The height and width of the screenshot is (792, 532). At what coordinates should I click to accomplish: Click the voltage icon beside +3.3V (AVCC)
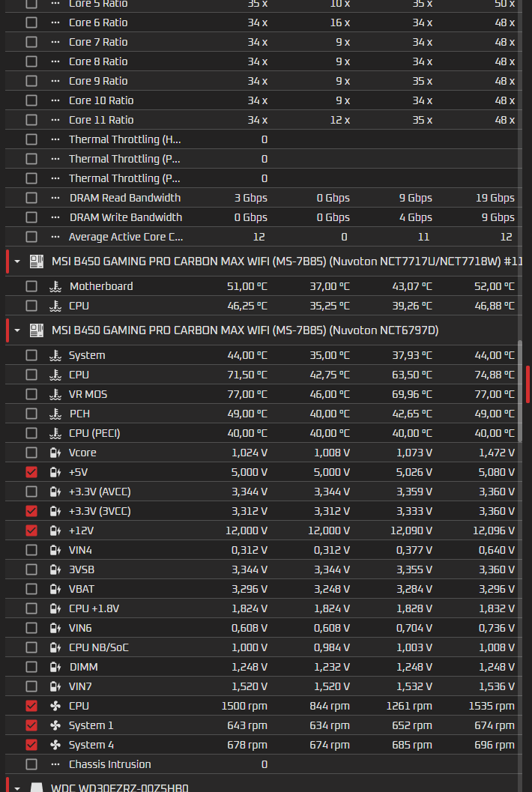pos(55,492)
